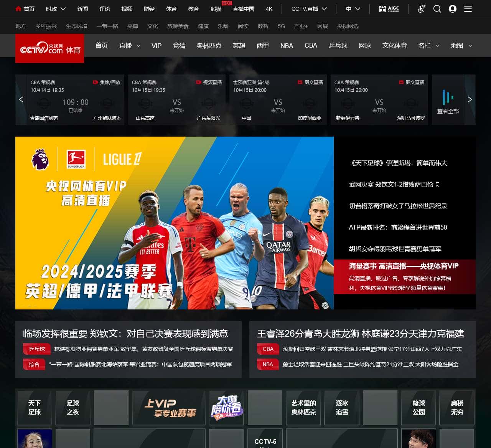Click the CCTV.com 体育 logo
The image size is (491, 448).
(x=50, y=48)
